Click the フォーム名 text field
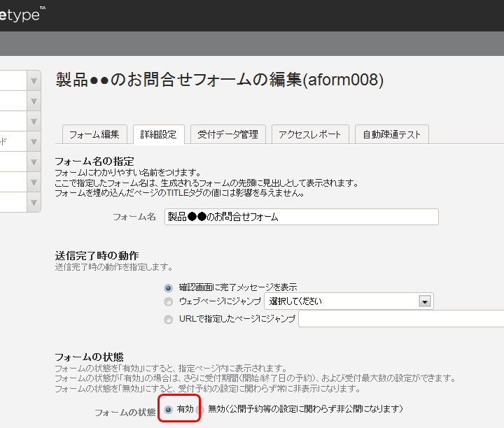Image resolution: width=504 pixels, height=428 pixels. click(x=301, y=217)
